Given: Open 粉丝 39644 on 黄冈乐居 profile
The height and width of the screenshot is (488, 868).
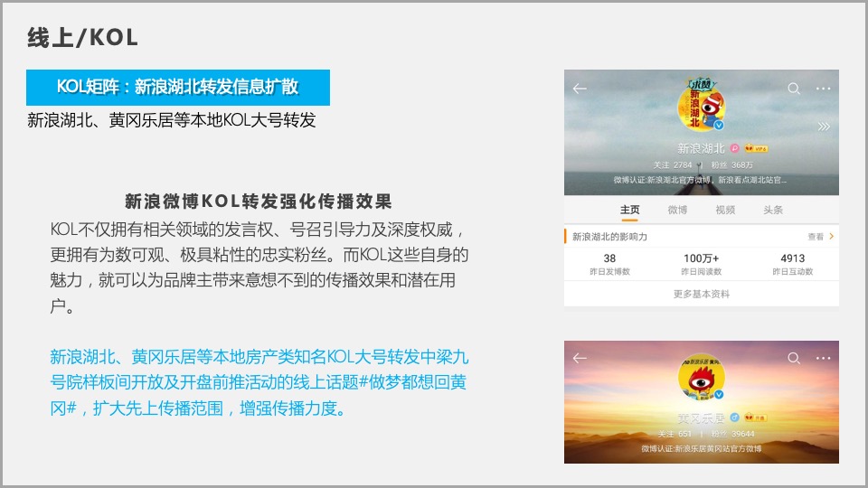Looking at the screenshot, I should (x=733, y=434).
